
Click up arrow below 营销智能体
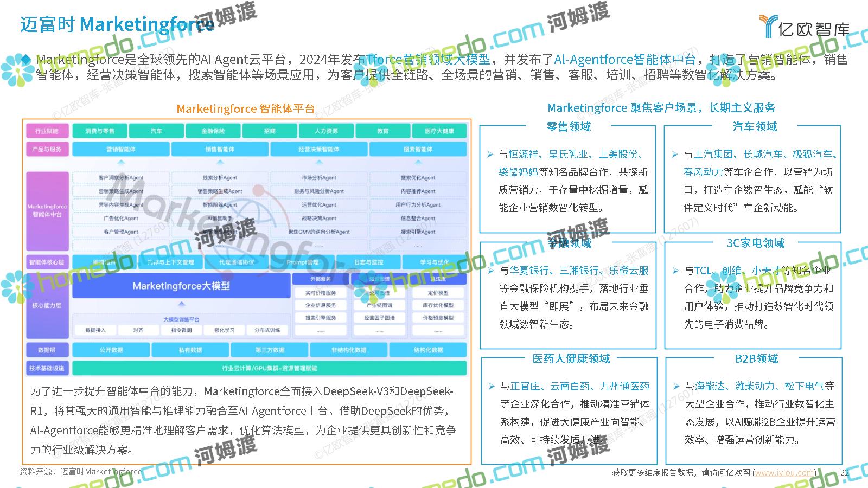click(x=121, y=162)
